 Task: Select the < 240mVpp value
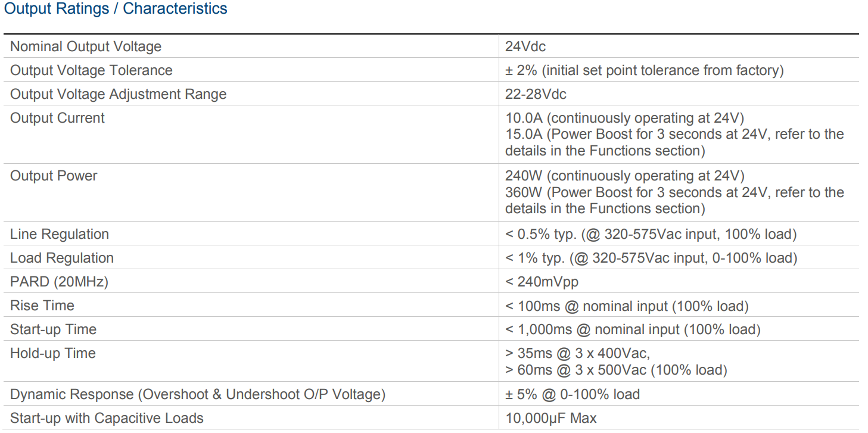pos(542,282)
